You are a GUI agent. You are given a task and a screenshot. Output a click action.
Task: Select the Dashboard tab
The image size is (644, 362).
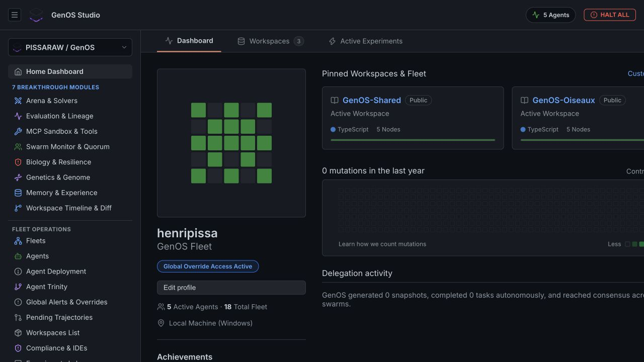(x=189, y=41)
